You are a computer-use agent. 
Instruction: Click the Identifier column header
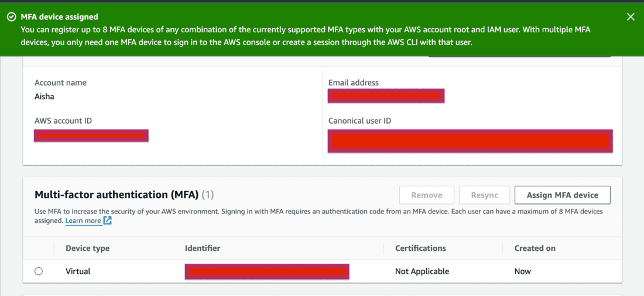pos(203,249)
